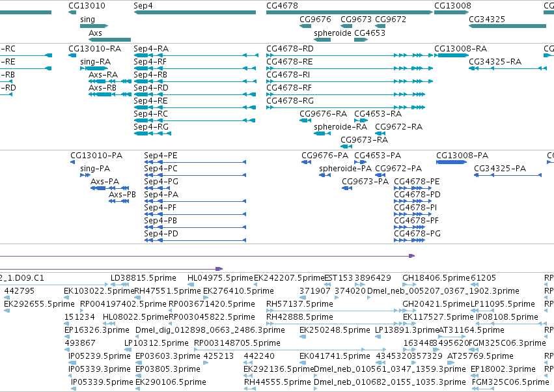Select the Axs gene bar
554x392 pixels.
[x=109, y=40]
